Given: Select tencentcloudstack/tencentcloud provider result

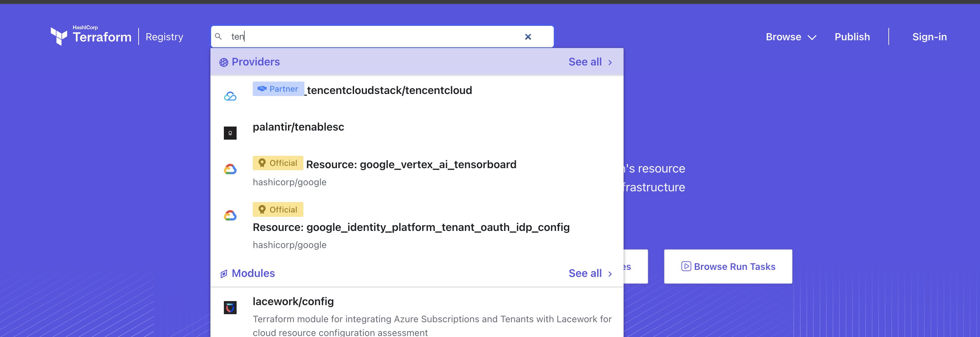Looking at the screenshot, I should click(x=417, y=95).
